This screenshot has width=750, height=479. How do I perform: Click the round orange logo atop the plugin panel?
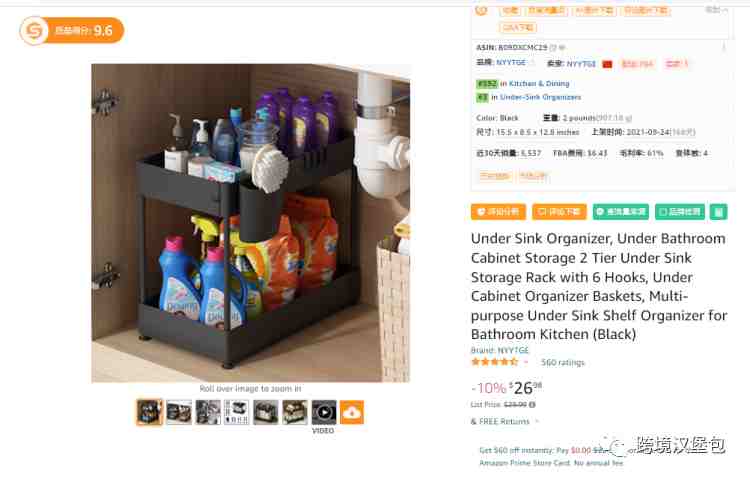482,11
